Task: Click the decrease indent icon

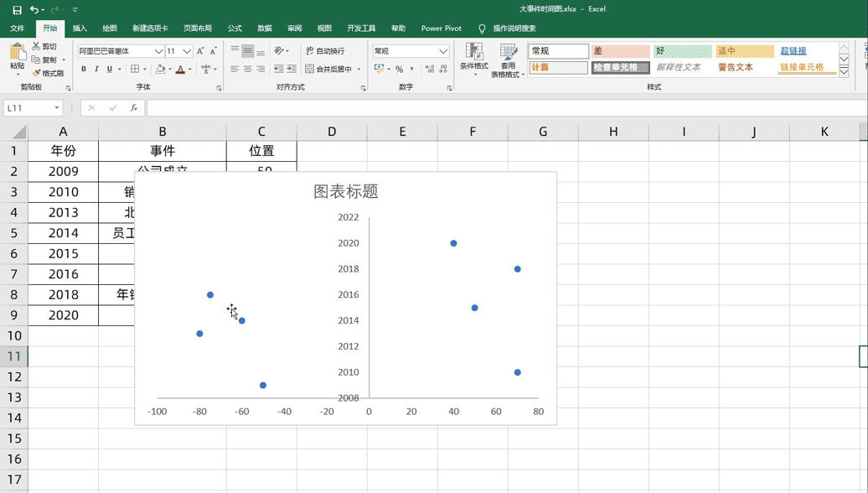Action: pos(278,69)
